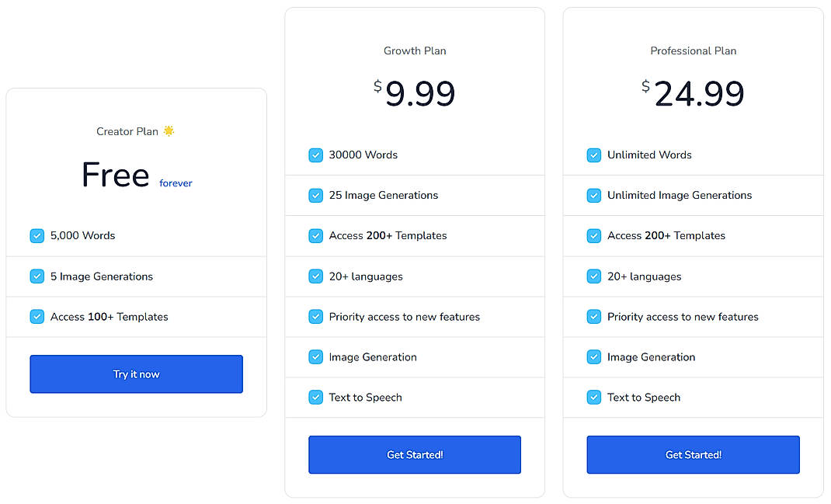Toggle the 5 Image Generations checkbox
This screenshot has height=504, width=831.
pos(37,276)
